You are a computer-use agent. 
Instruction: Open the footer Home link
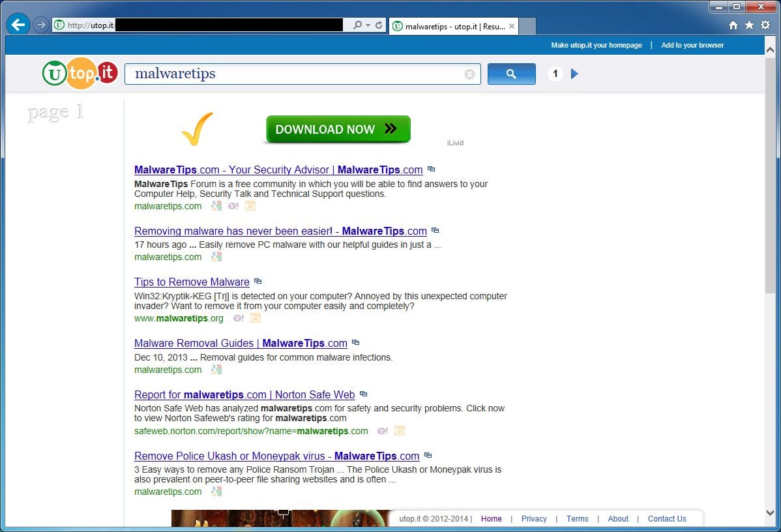click(x=491, y=518)
